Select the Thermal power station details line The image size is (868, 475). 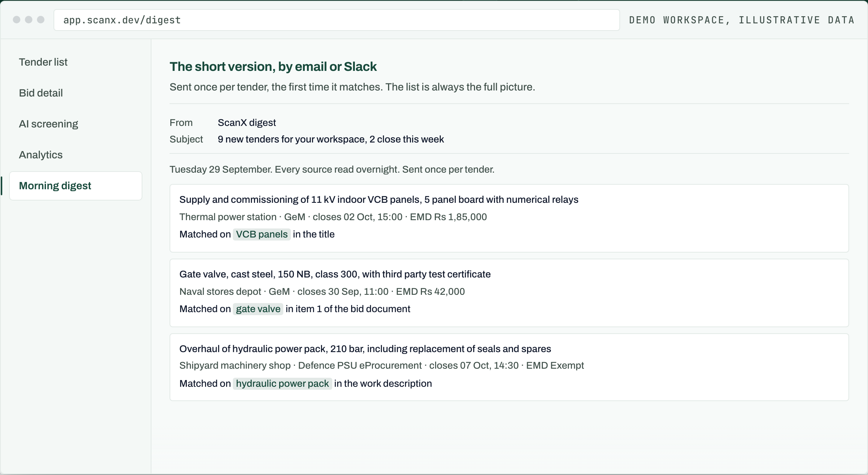[333, 217]
